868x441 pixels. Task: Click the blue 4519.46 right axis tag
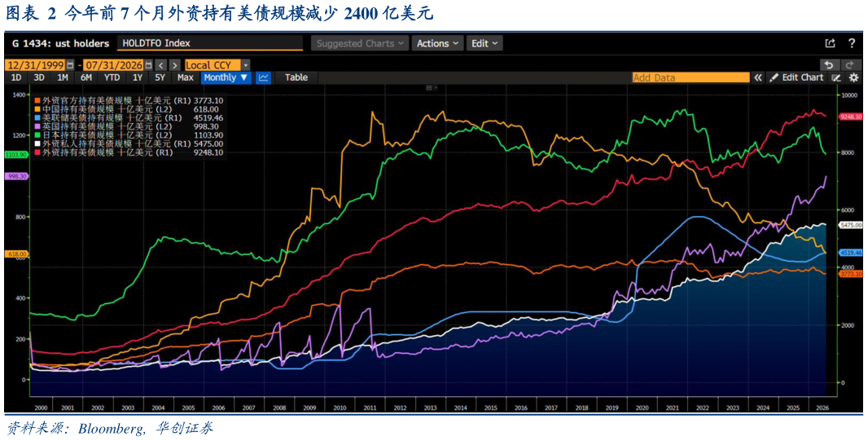point(850,253)
